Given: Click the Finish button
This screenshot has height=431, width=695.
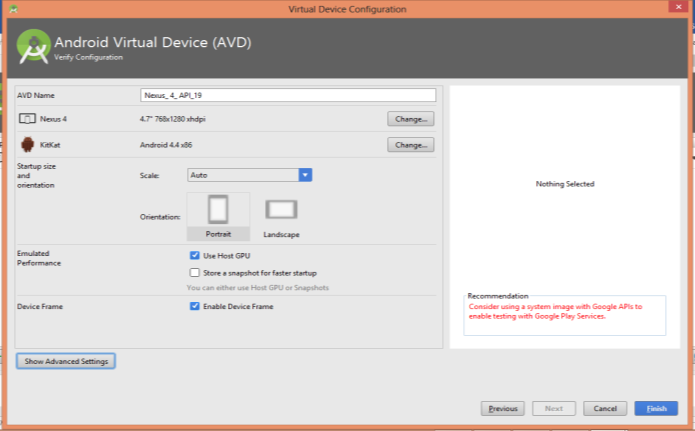Looking at the screenshot, I should pos(656,408).
